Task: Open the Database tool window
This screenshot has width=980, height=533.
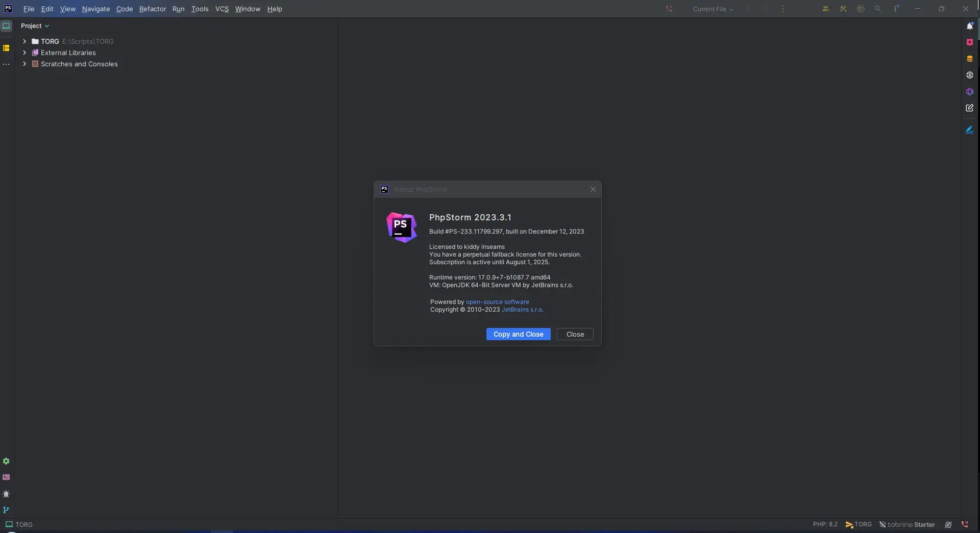Action: (970, 59)
